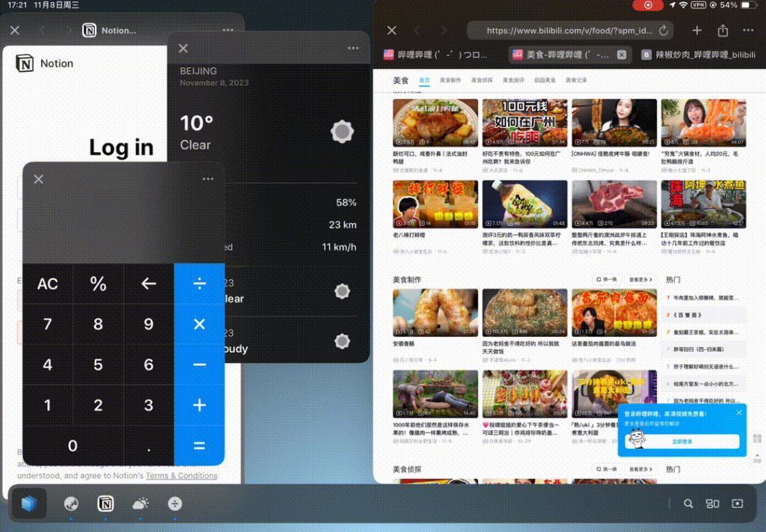
Task: Add a new browser tab with plus icon
Action: 697,30
